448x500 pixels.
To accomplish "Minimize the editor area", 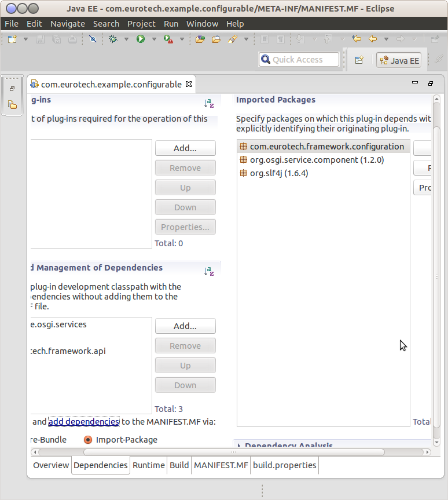I will (x=415, y=83).
